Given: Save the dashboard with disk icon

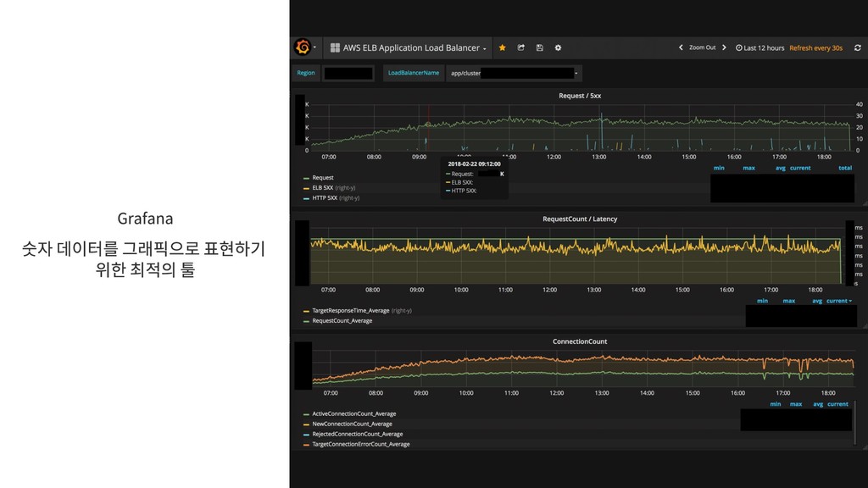Looking at the screenshot, I should (x=540, y=47).
